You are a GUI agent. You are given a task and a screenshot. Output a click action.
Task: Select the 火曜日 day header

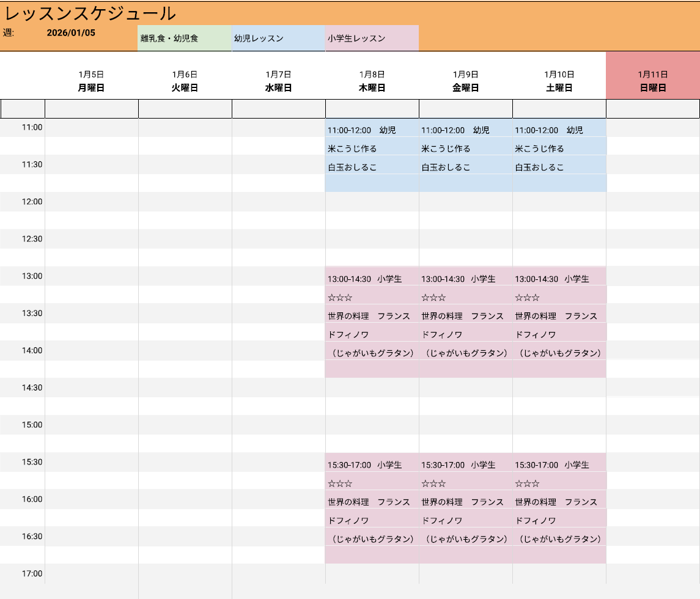[185, 88]
